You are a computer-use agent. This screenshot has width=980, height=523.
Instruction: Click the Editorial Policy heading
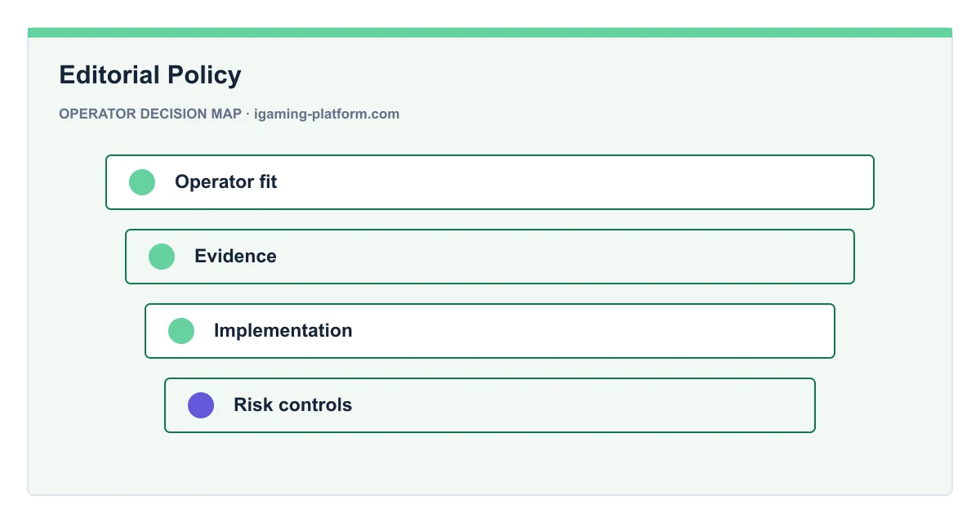pyautogui.click(x=150, y=75)
